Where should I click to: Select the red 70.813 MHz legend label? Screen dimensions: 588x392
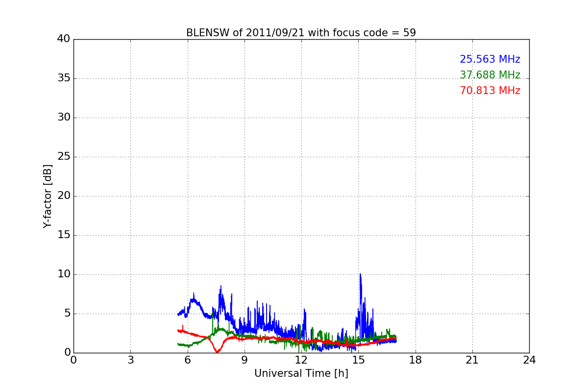[490, 91]
